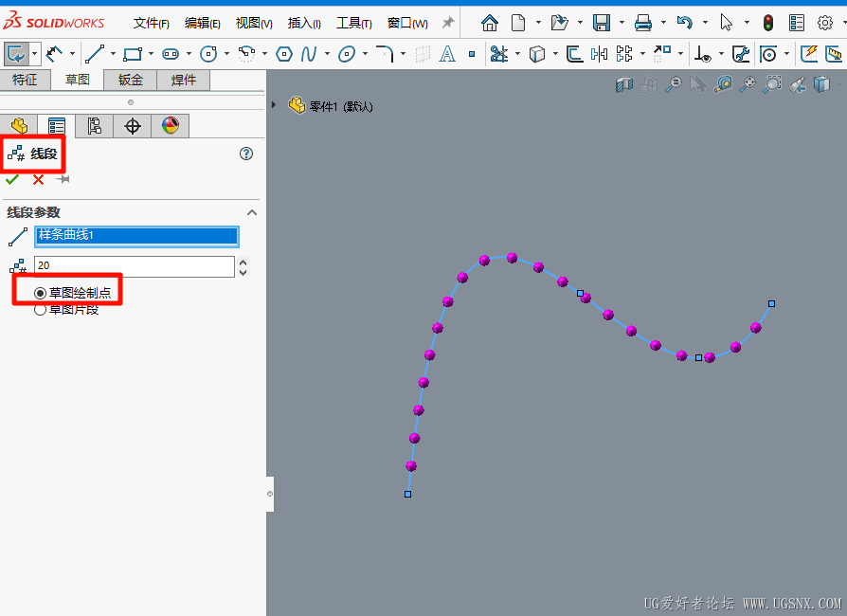Image resolution: width=847 pixels, height=616 pixels.
Task: Select the Sketch Text tool
Action: point(447,54)
